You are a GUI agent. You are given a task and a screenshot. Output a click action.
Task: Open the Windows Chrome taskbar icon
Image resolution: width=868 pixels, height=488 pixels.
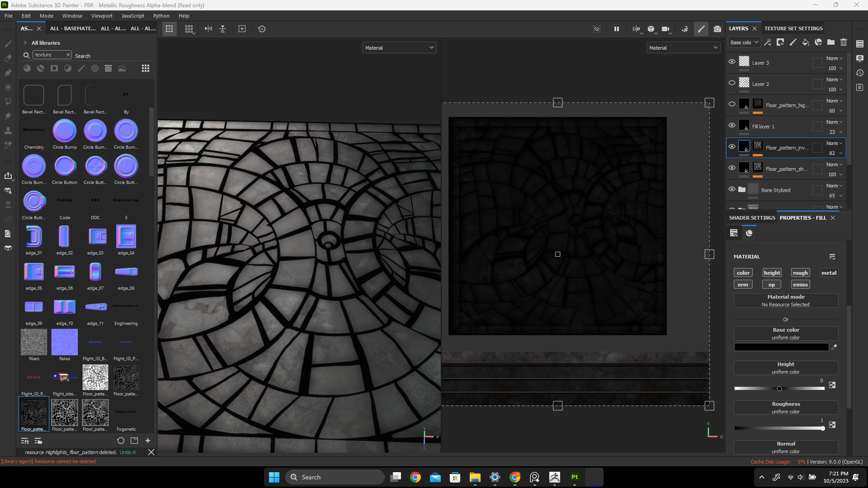coord(415,477)
